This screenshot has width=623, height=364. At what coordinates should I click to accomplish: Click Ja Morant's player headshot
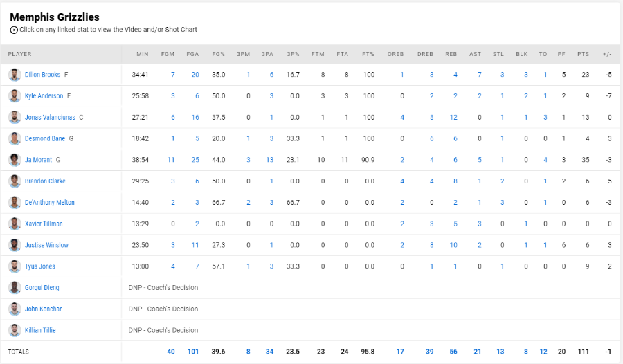pos(15,160)
